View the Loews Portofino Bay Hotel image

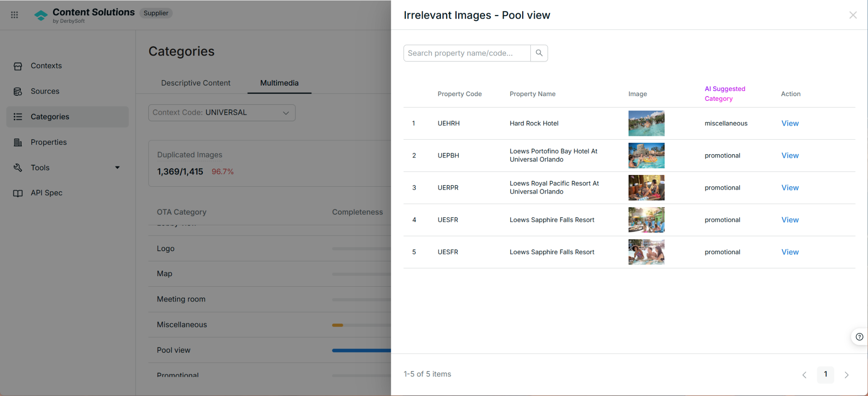coord(790,155)
